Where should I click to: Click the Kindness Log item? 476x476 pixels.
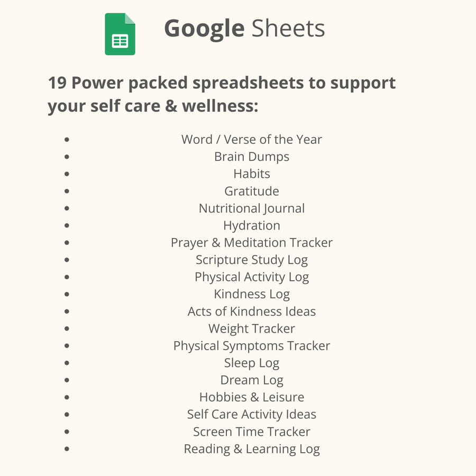(251, 295)
